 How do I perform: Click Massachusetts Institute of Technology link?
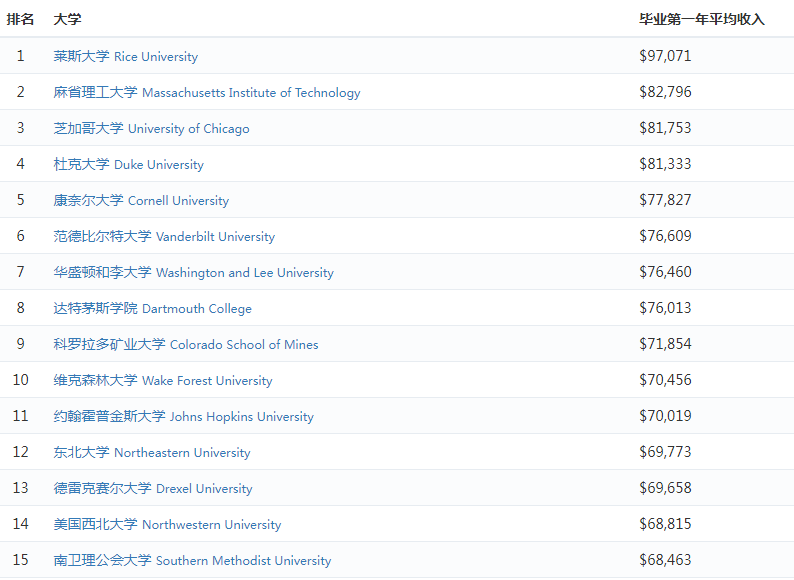click(x=207, y=93)
